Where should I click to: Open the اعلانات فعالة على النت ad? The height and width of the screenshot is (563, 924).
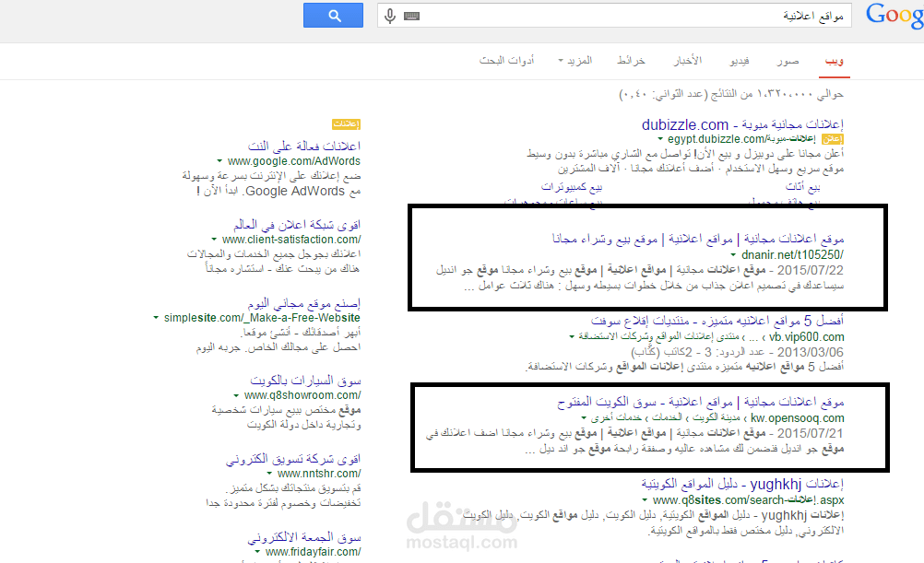[304, 146]
